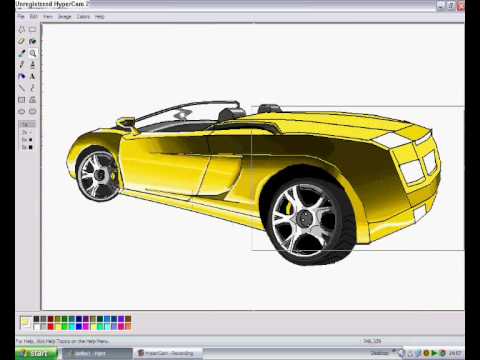Click the Desktop toolbar label in taskbar
The width and height of the screenshot is (480, 360).
pyautogui.click(x=379, y=353)
